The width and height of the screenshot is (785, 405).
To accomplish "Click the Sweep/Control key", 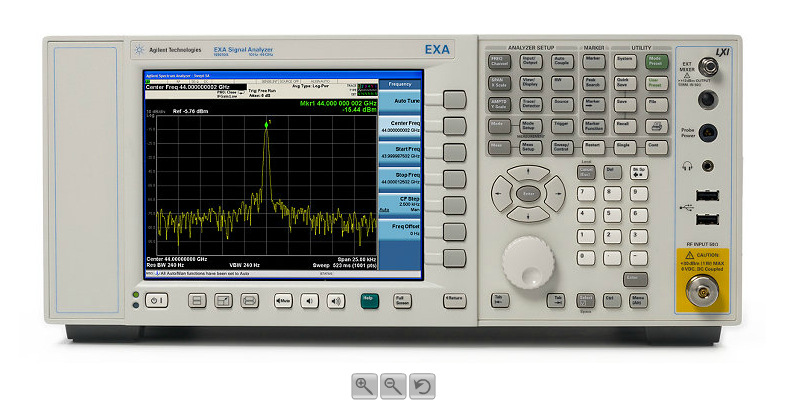I will click(562, 147).
